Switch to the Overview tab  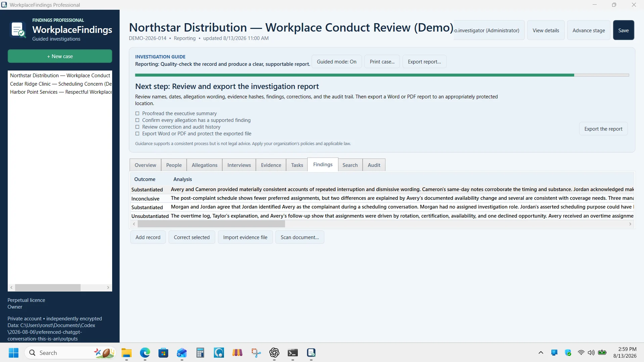coord(145,165)
